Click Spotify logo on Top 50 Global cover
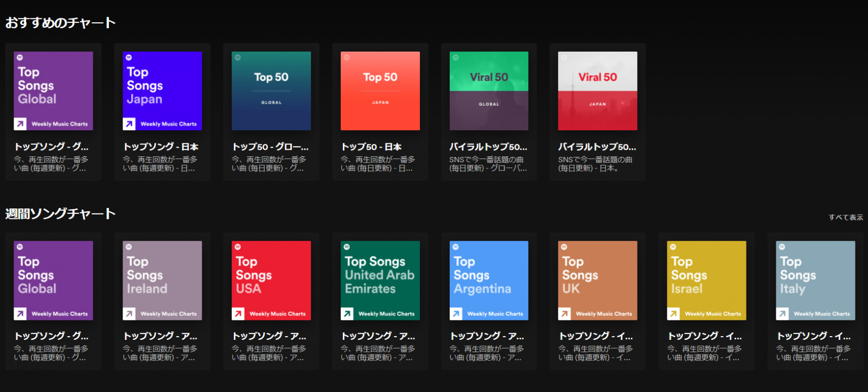The height and width of the screenshot is (392, 868). pyautogui.click(x=238, y=57)
